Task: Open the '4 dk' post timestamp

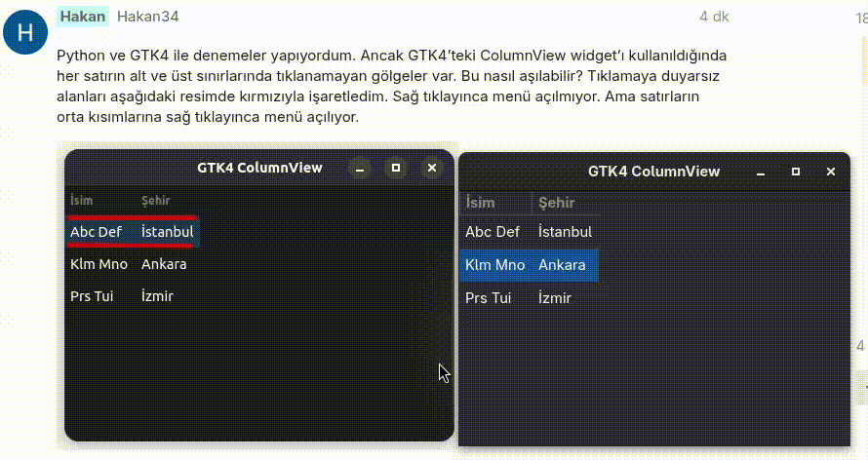Action: point(714,17)
